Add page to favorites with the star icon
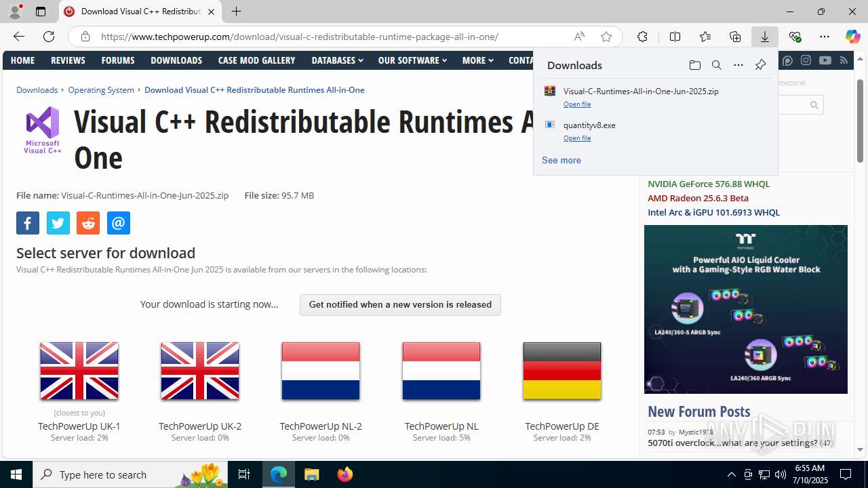Image resolution: width=868 pixels, height=488 pixels. coord(606,37)
